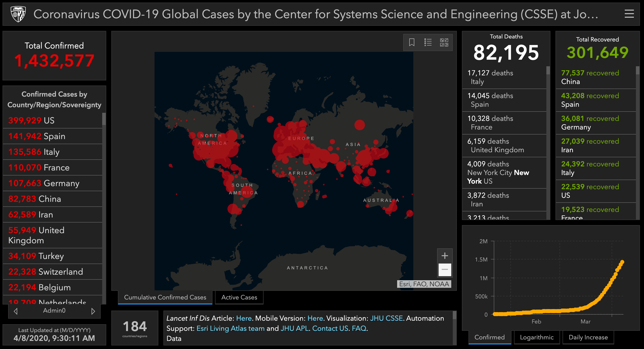Image resolution: width=644 pixels, height=349 pixels.
Task: Open the Mobile Version 'Here' link
Action: (x=315, y=318)
